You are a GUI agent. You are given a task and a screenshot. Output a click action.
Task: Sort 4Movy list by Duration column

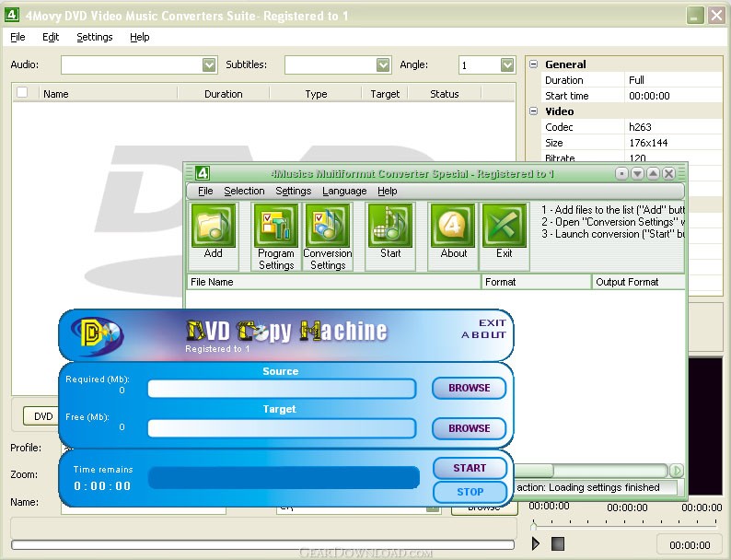click(x=224, y=94)
